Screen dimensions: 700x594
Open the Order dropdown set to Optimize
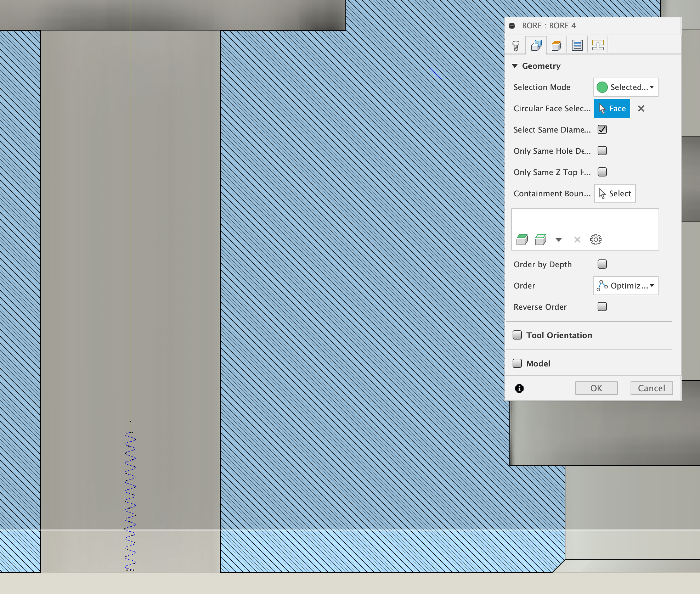pos(626,286)
